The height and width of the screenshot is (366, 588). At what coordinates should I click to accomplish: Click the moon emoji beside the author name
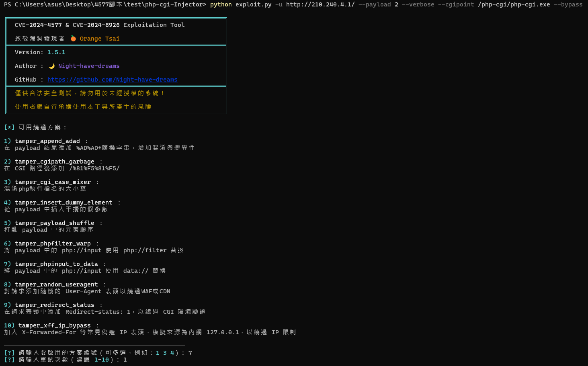pos(51,66)
